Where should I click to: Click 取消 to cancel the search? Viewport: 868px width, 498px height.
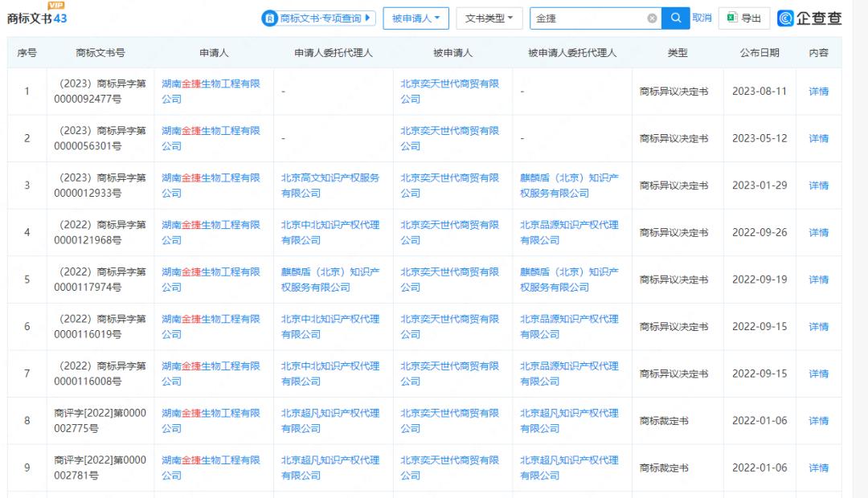tap(702, 18)
